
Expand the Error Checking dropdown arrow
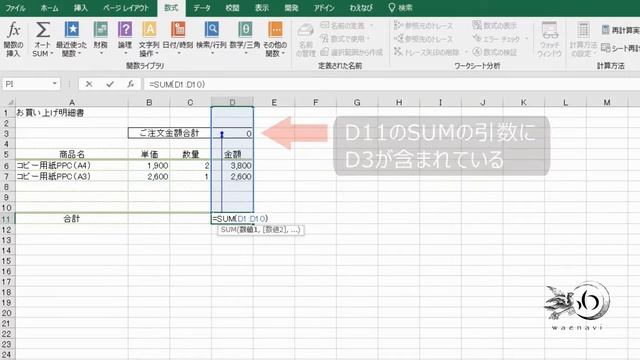[x=526, y=39]
